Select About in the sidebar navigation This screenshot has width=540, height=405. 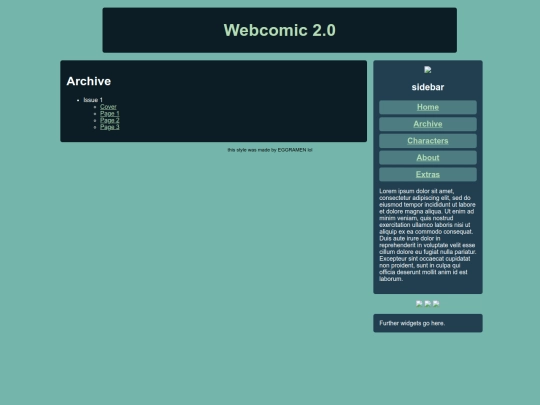pyautogui.click(x=428, y=158)
